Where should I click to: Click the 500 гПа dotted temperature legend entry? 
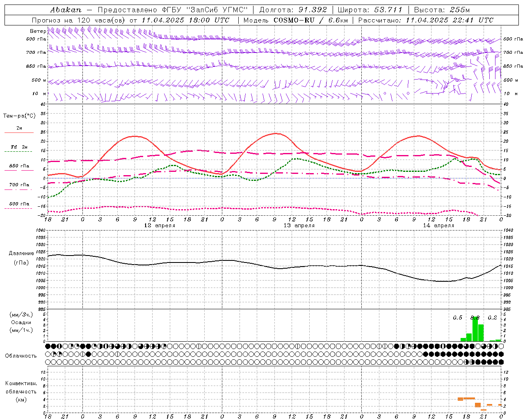[x=19, y=204]
